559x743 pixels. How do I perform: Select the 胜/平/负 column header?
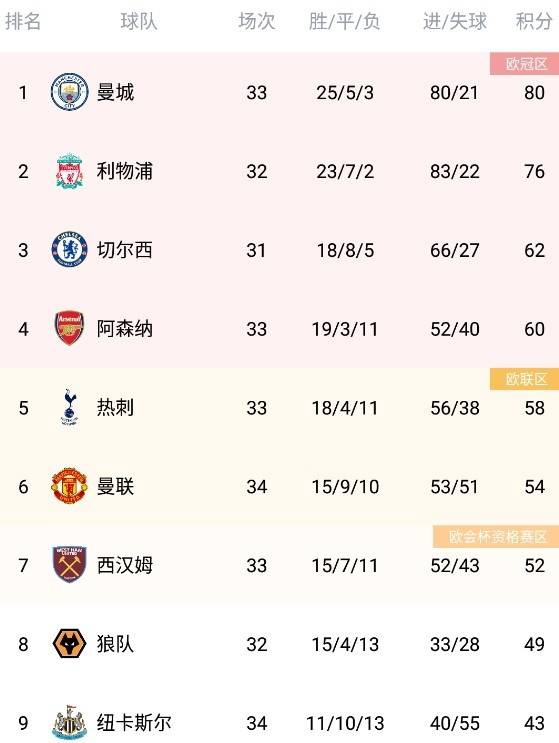(344, 21)
